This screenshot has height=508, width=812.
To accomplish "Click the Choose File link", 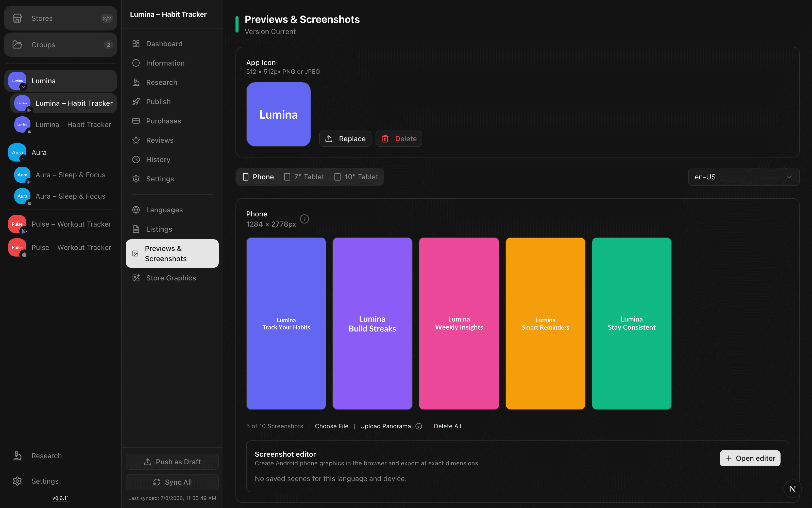I will click(331, 426).
